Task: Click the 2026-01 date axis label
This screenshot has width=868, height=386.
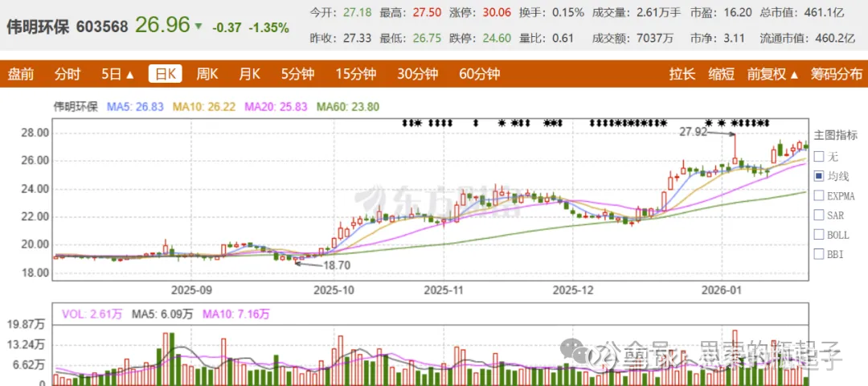Action: pos(720,289)
